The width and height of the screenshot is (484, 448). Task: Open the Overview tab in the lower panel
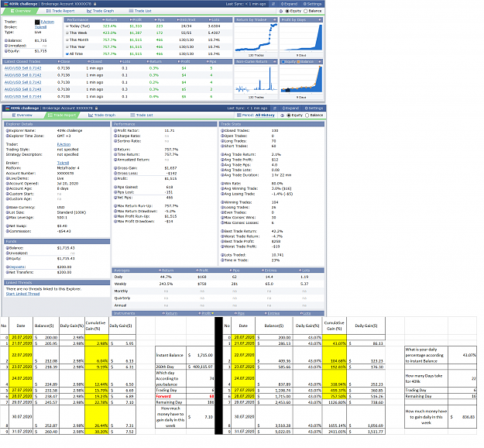[x=22, y=115]
